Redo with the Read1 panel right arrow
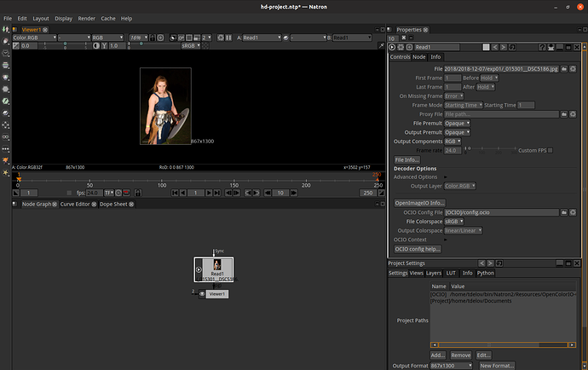Image resolution: width=588 pixels, height=370 pixels. pos(504,47)
